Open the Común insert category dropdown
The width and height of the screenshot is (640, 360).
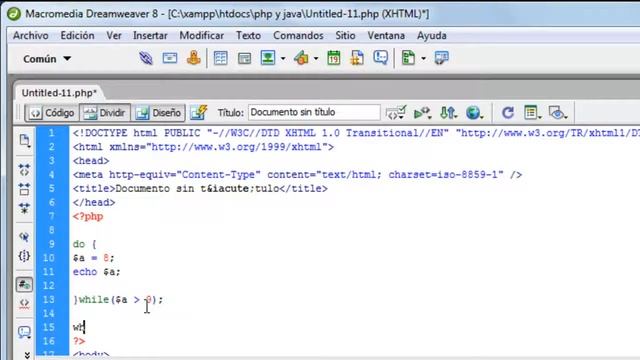[x=47, y=59]
